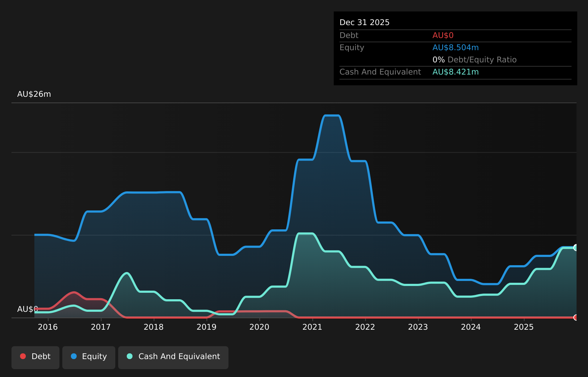Click the 2020 x-axis label
This screenshot has height=377, width=588.
[x=259, y=327]
